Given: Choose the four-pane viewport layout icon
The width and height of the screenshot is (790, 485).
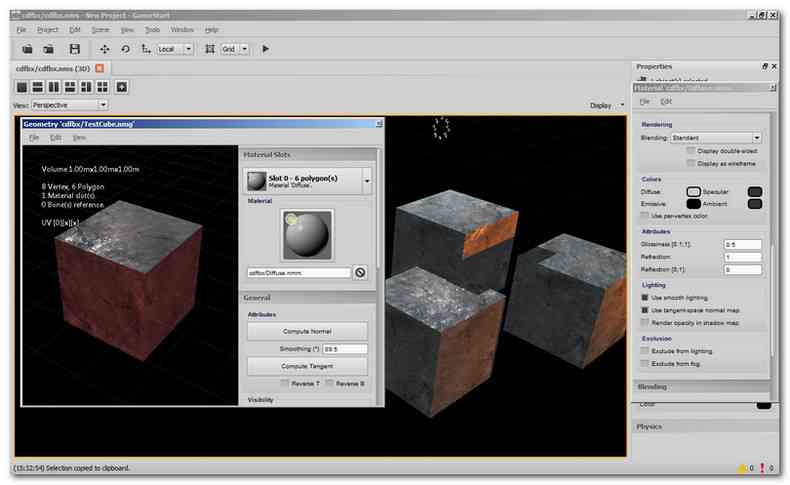Looking at the screenshot, I should pos(102,87).
